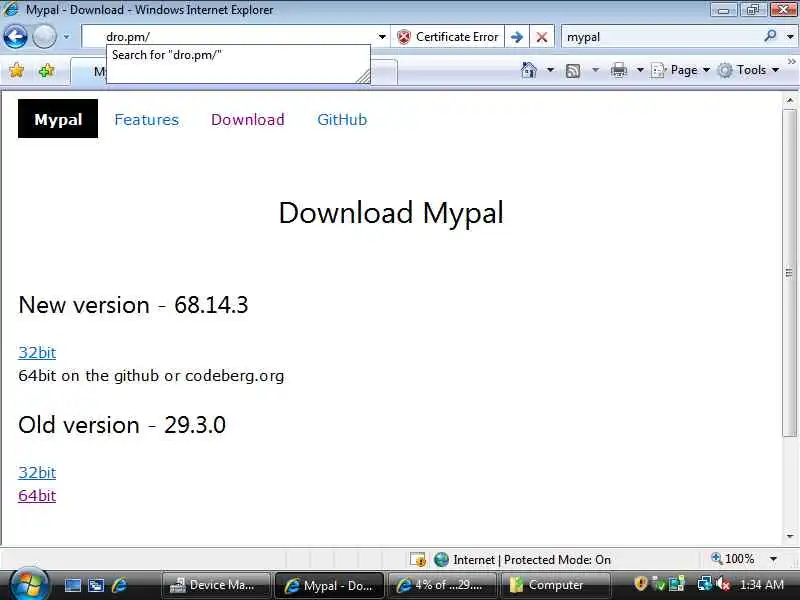Viewport: 800px width, 600px height.
Task: Download 32bit under New version 68.14.3
Action: tap(37, 353)
